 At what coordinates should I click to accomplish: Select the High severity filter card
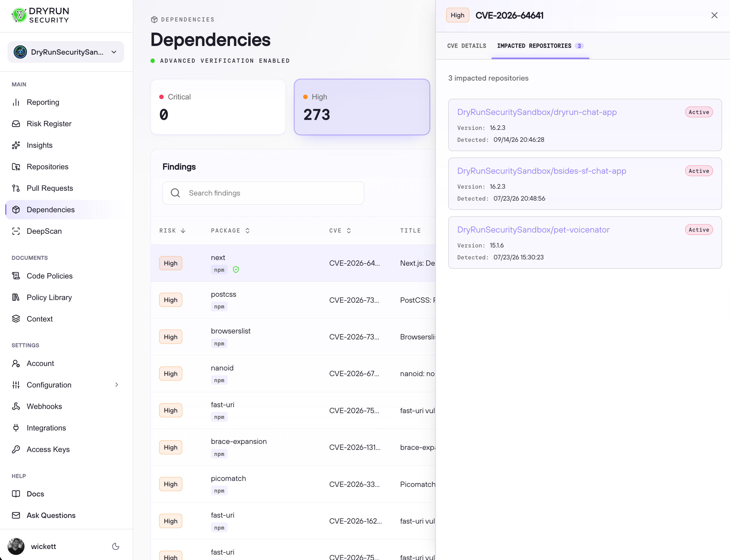[362, 107]
